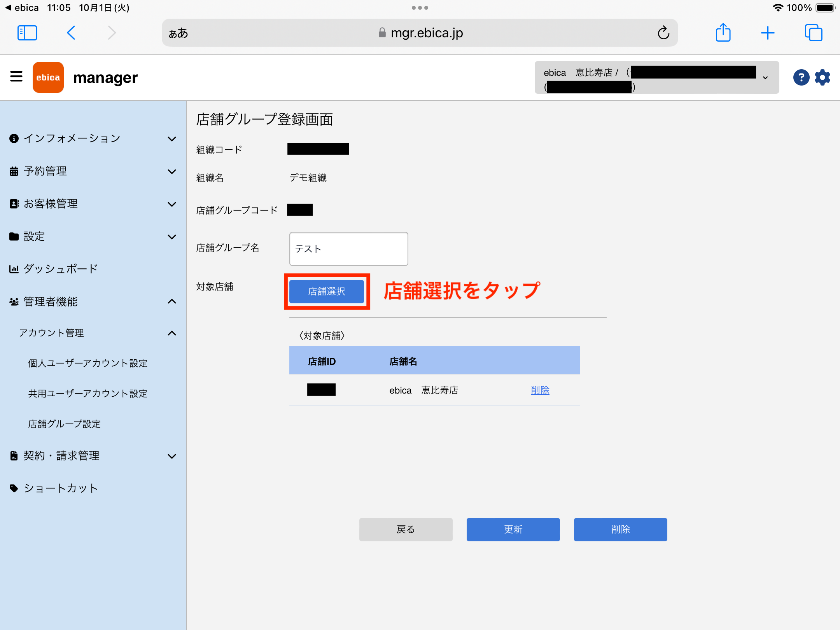Click the 管理者機能 users icon

coord(14,301)
